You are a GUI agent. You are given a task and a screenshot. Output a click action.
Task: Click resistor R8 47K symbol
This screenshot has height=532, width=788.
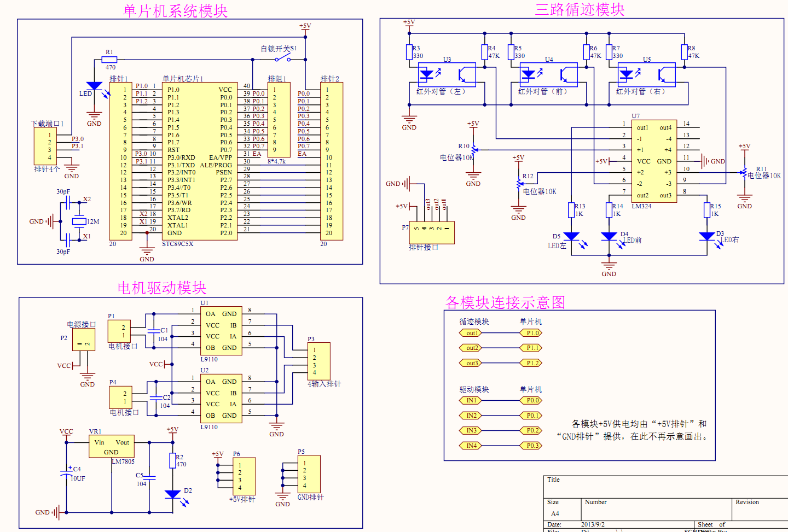[x=684, y=52]
